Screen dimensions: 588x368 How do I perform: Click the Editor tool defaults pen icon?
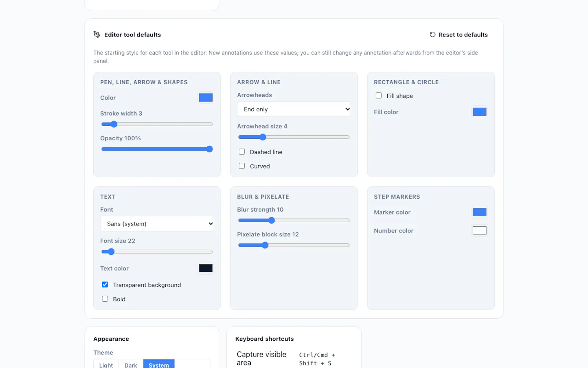tap(97, 35)
